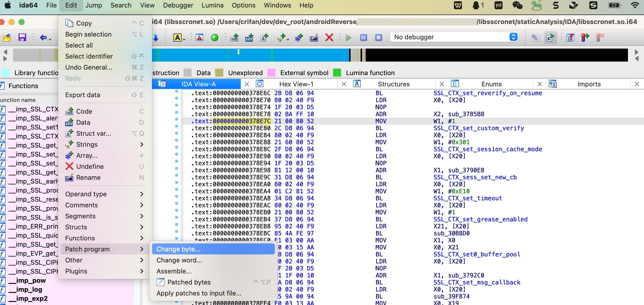Click the pause process toolbar button
Image resolution: width=644 pixels, height=305 pixels.
(x=363, y=38)
